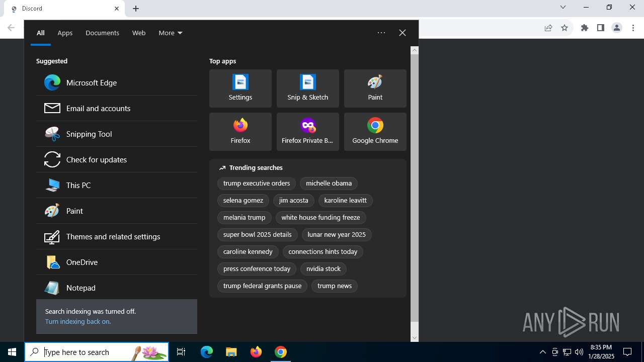Toggle Chrome side panel icon
The height and width of the screenshot is (362, 644).
[x=601, y=28]
